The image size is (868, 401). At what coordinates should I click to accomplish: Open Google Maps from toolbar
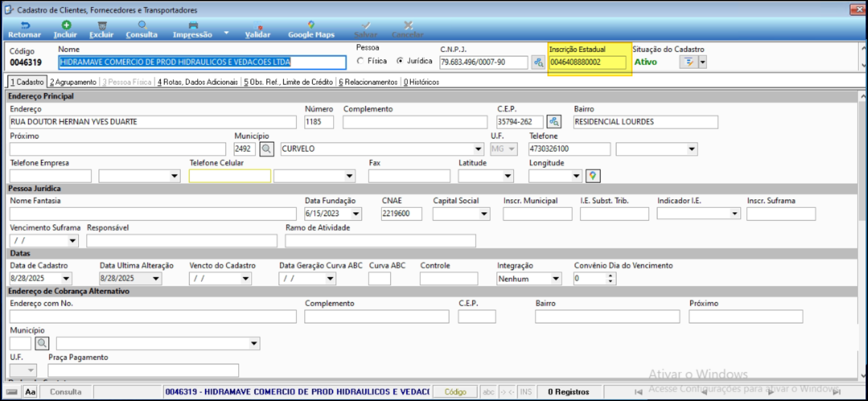point(311,30)
